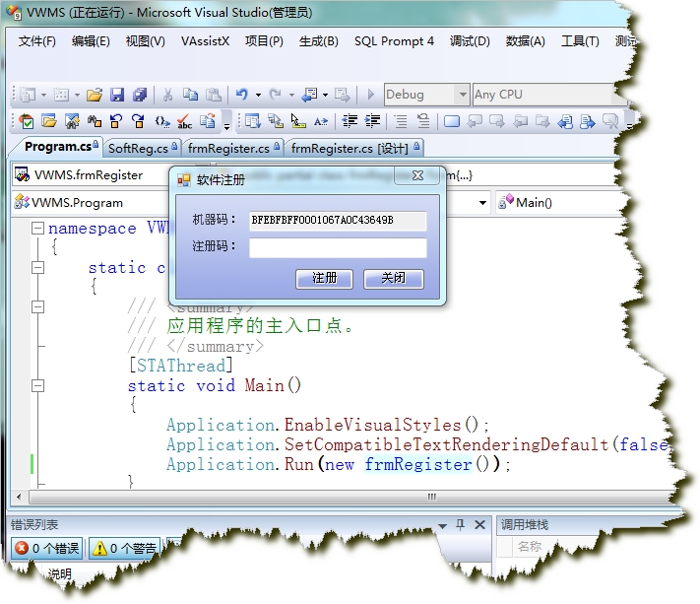The height and width of the screenshot is (604, 700).
Task: Click the abc spell check icon
Action: coord(184,121)
